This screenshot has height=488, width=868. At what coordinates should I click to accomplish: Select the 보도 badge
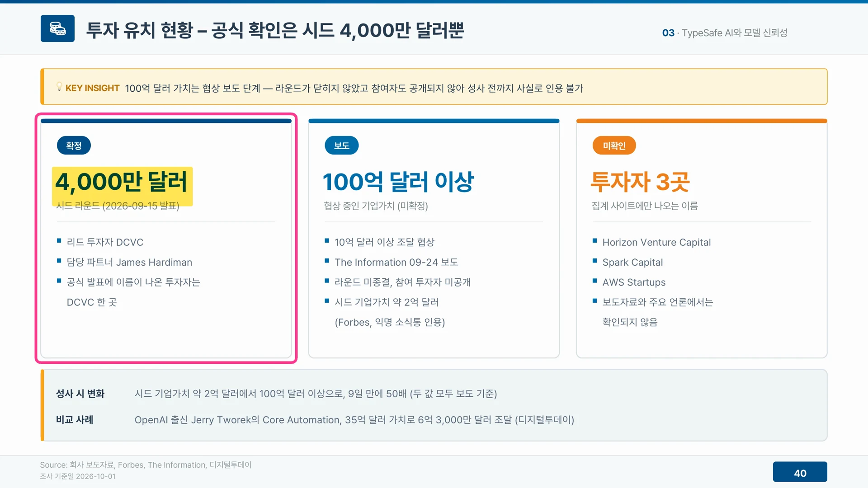point(342,145)
